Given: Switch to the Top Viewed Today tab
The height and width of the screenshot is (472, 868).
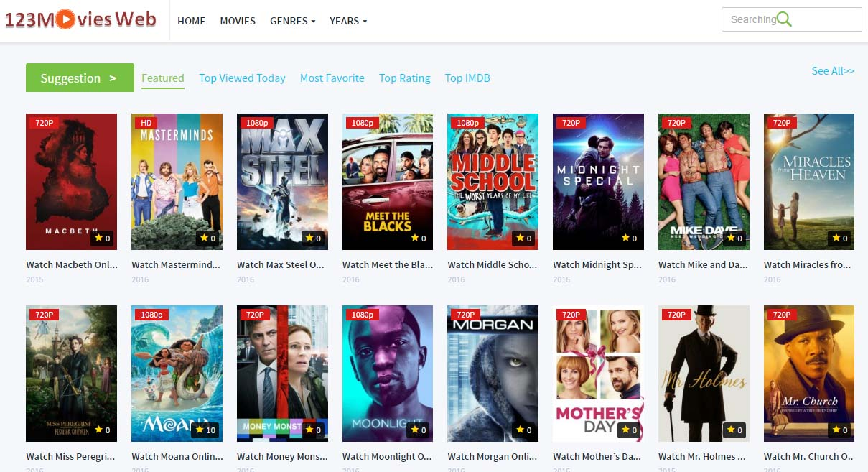Looking at the screenshot, I should (242, 78).
